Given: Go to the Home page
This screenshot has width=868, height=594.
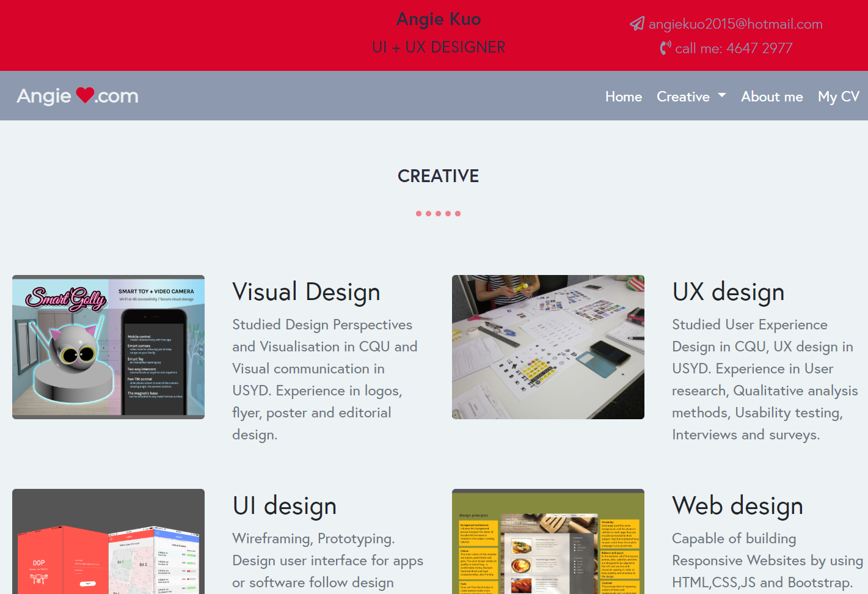Looking at the screenshot, I should point(623,97).
